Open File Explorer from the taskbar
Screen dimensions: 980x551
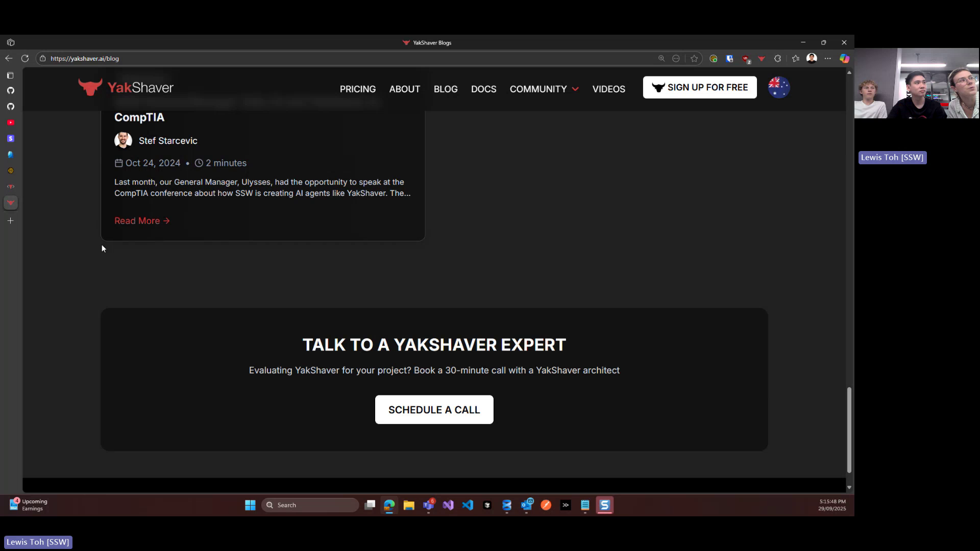tap(408, 505)
